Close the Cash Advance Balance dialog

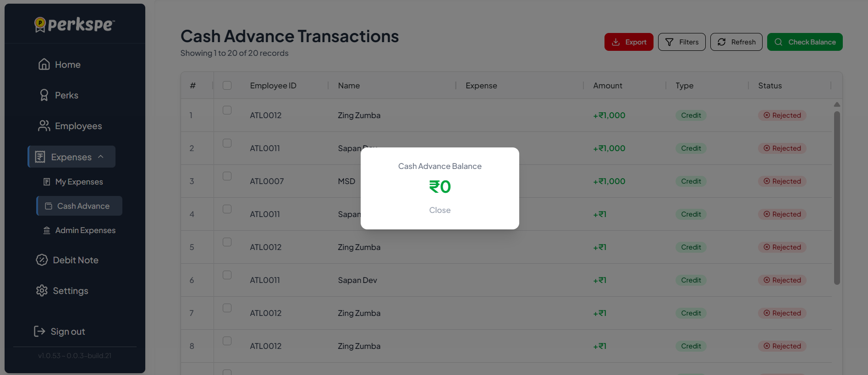click(439, 210)
